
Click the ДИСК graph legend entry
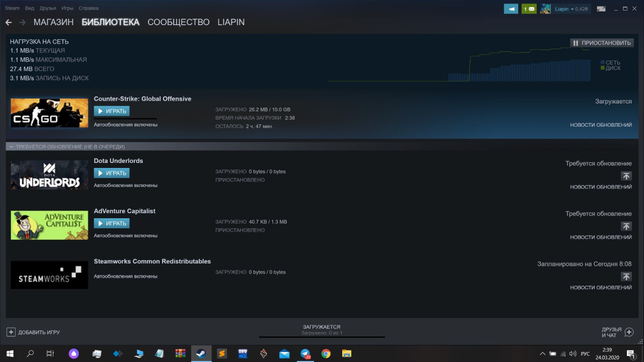[x=610, y=68]
